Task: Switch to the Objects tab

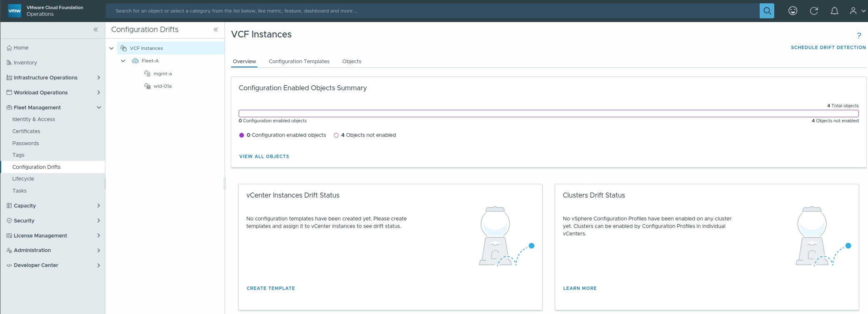Action: (x=352, y=62)
